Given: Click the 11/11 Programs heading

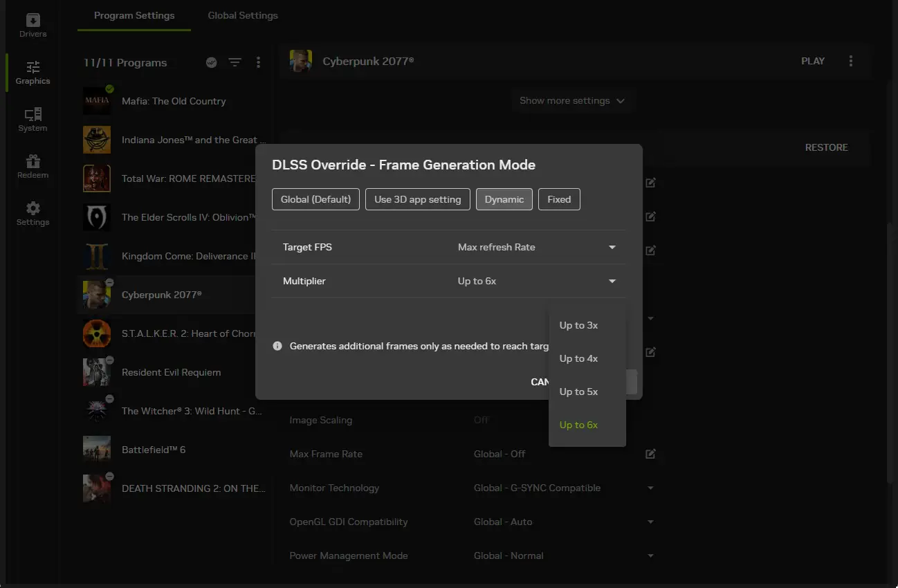Looking at the screenshot, I should 125,62.
